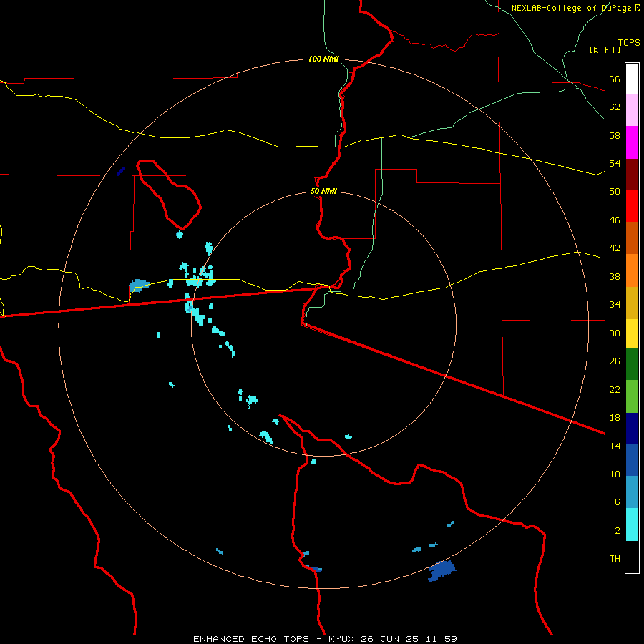Click the 62 legend value

click(x=615, y=107)
